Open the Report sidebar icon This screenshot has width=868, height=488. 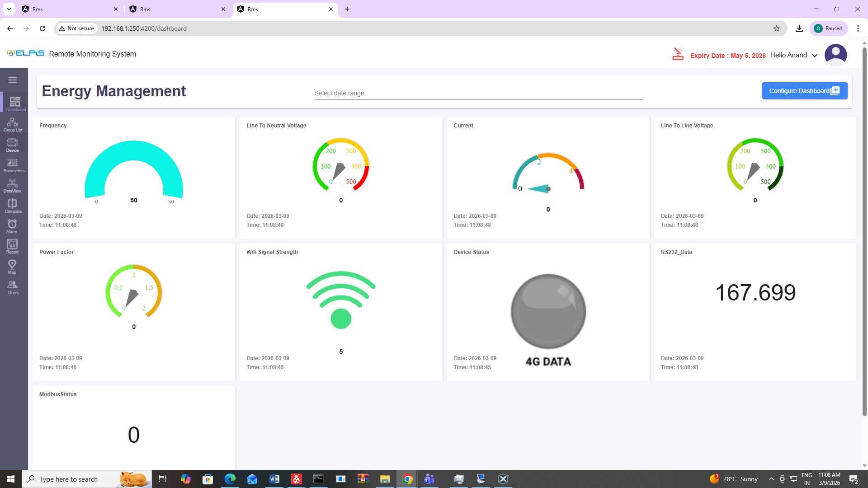12,247
